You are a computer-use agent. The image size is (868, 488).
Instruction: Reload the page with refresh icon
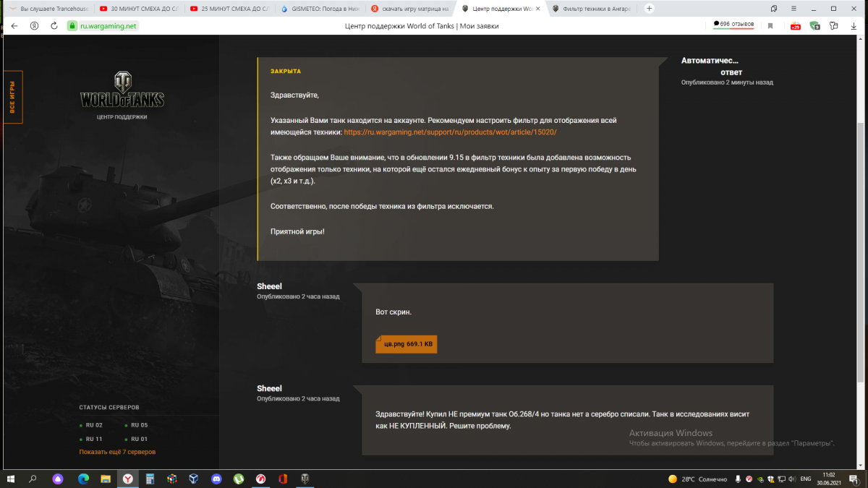click(54, 25)
